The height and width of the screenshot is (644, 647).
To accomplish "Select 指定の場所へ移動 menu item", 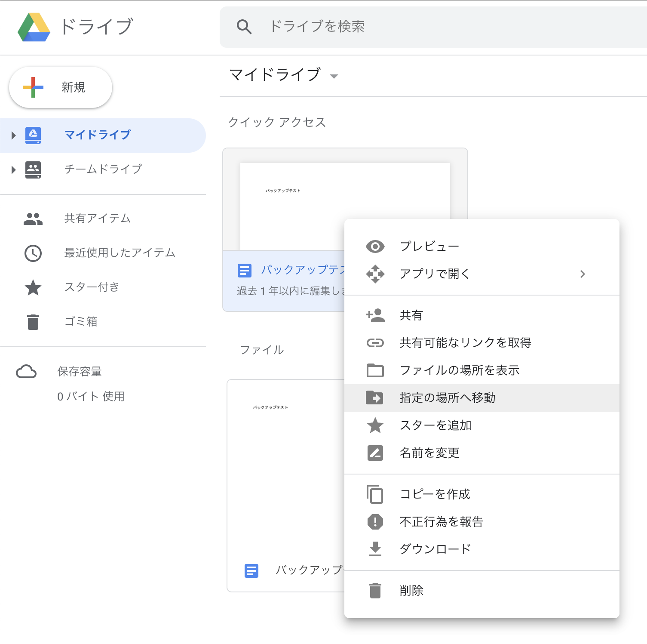I will coord(482,398).
